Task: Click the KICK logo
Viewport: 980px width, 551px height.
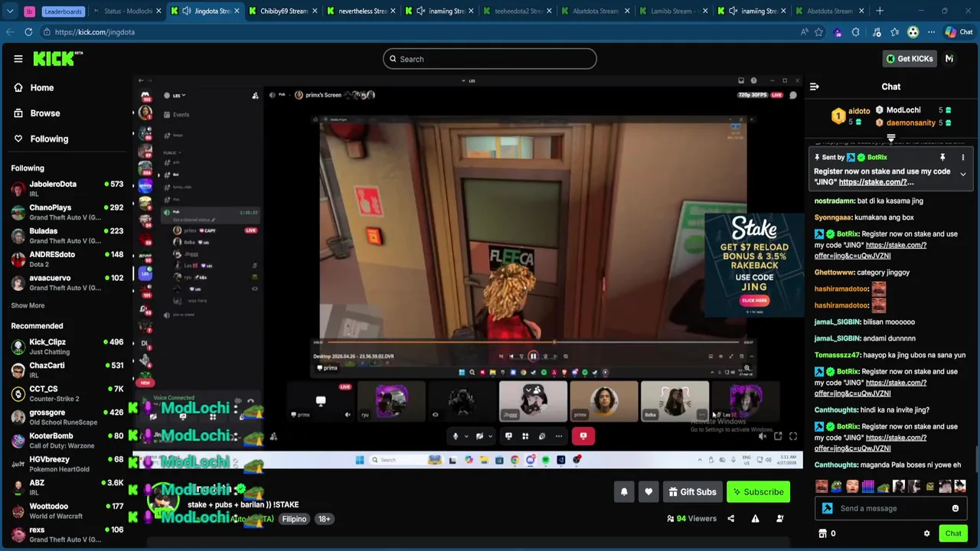Action: click(58, 59)
